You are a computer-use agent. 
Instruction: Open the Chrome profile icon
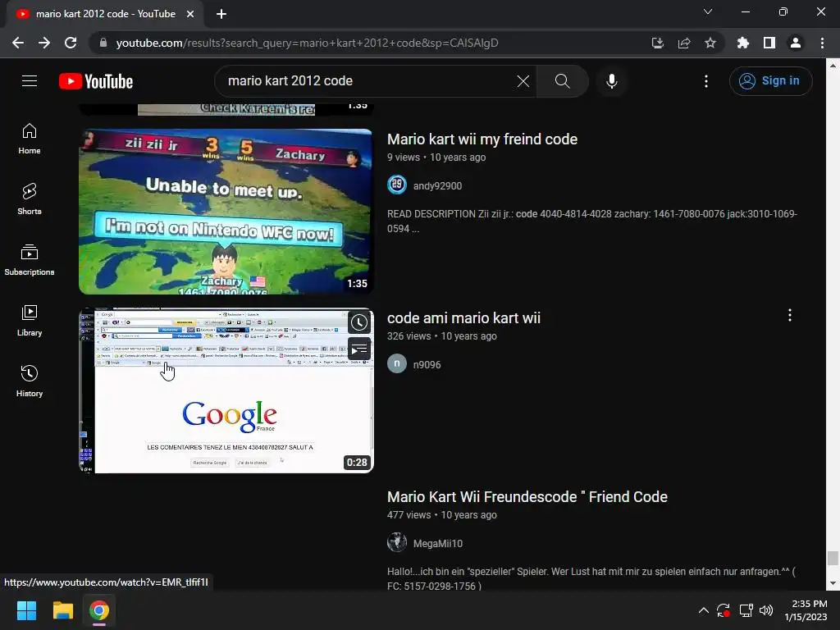point(795,43)
